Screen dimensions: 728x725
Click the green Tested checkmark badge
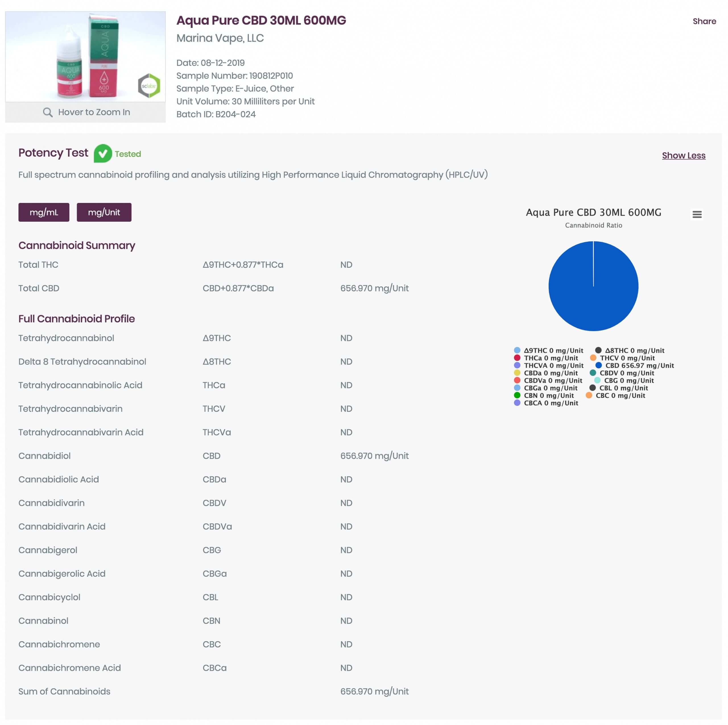pyautogui.click(x=103, y=154)
